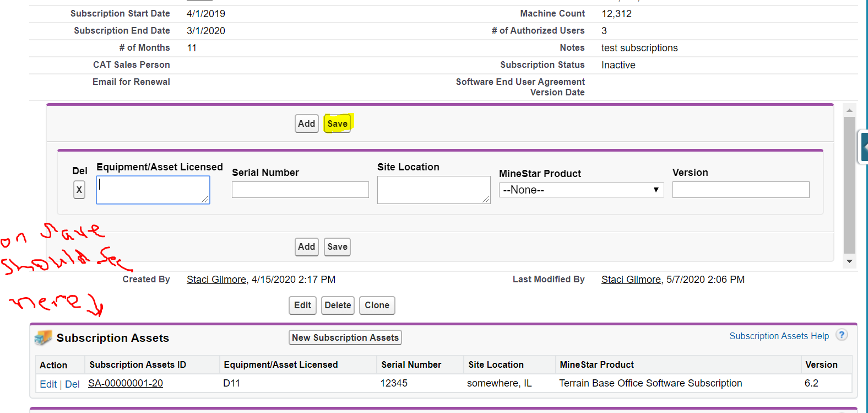Open asset record SA-00000001-20
This screenshot has height=413, width=868.
coord(126,383)
